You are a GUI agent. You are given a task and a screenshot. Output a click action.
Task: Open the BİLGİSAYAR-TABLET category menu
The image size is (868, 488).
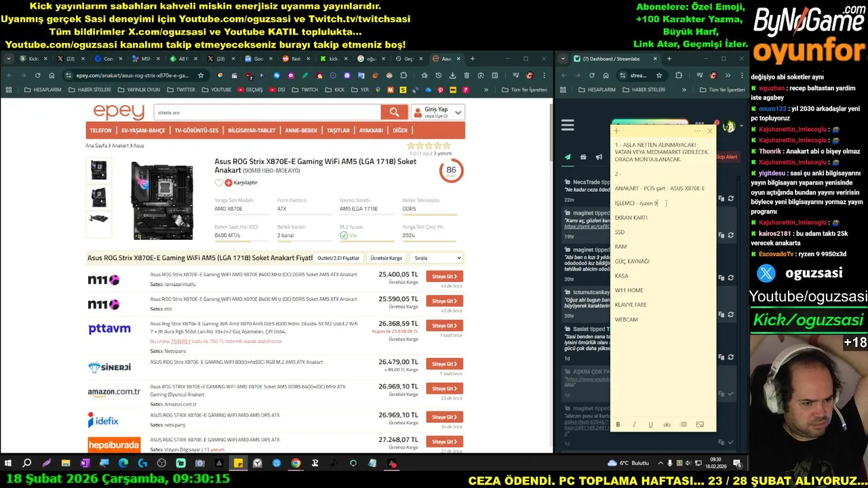coord(252,130)
